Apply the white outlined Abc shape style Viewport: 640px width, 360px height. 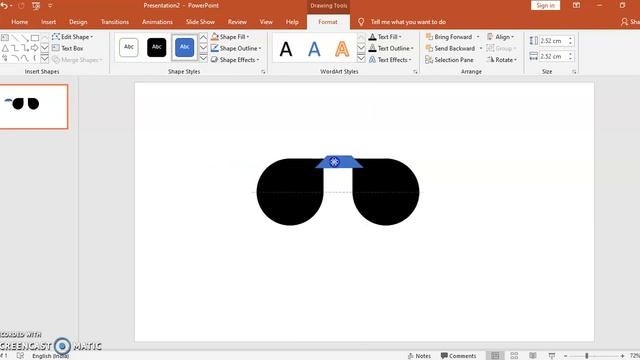(x=129, y=47)
